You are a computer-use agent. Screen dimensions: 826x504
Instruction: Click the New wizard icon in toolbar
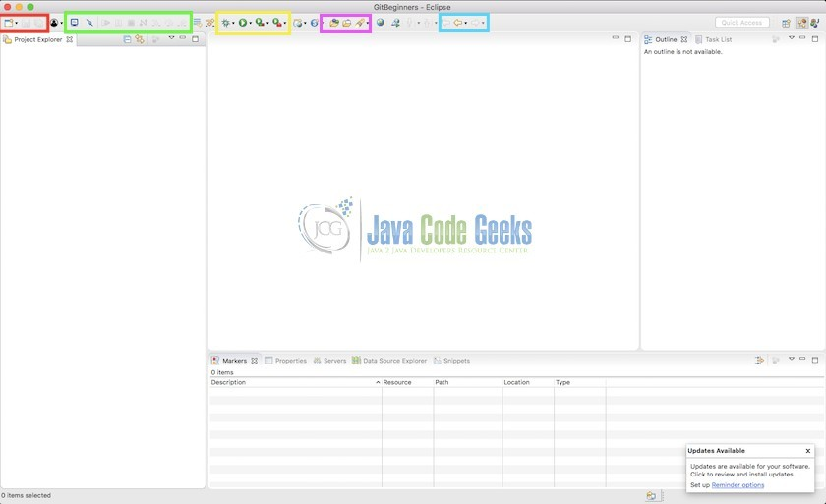coord(9,23)
